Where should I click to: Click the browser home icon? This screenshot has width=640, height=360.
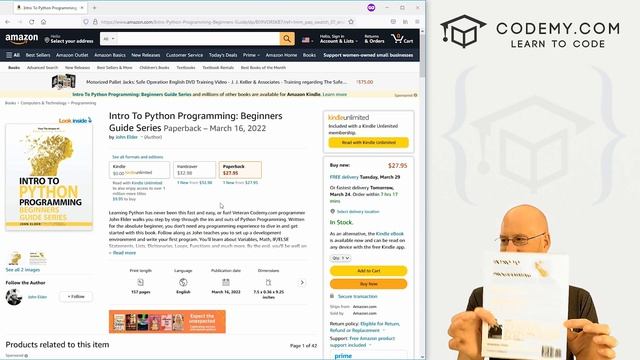(x=44, y=22)
